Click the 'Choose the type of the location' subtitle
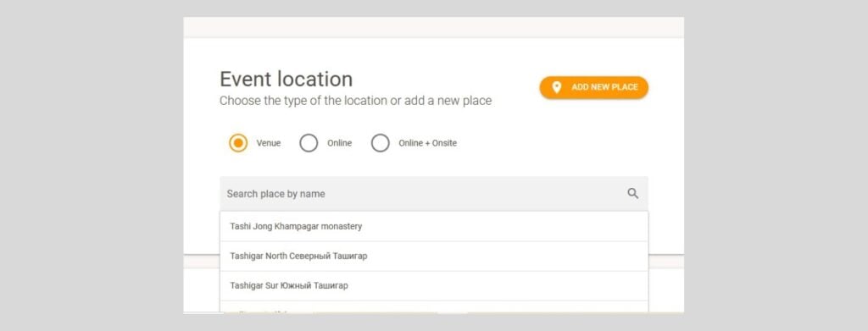 coord(355,101)
